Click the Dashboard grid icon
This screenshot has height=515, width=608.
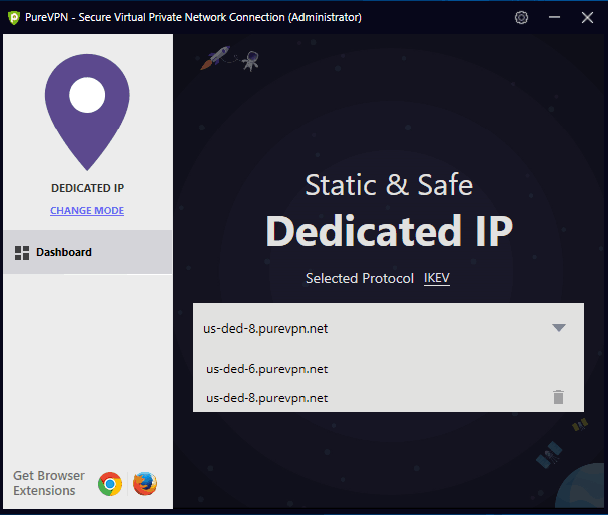[x=22, y=253]
